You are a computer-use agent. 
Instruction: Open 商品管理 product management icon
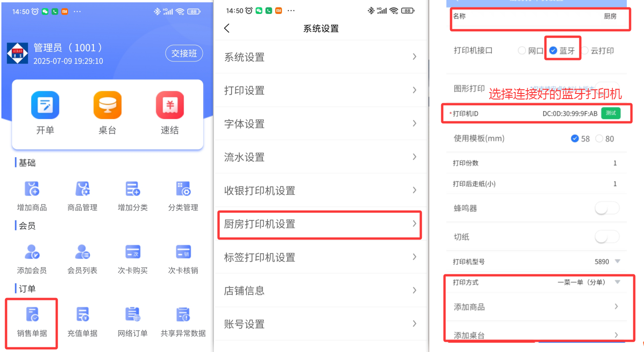[x=82, y=189]
